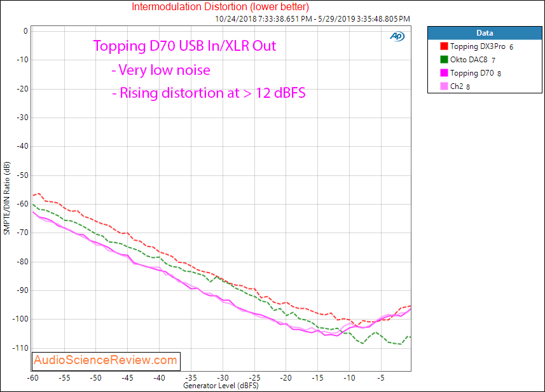The image size is (545, 392).
Task: Click the -5 tick on the Generator Level axis
Action: pyautogui.click(x=381, y=378)
